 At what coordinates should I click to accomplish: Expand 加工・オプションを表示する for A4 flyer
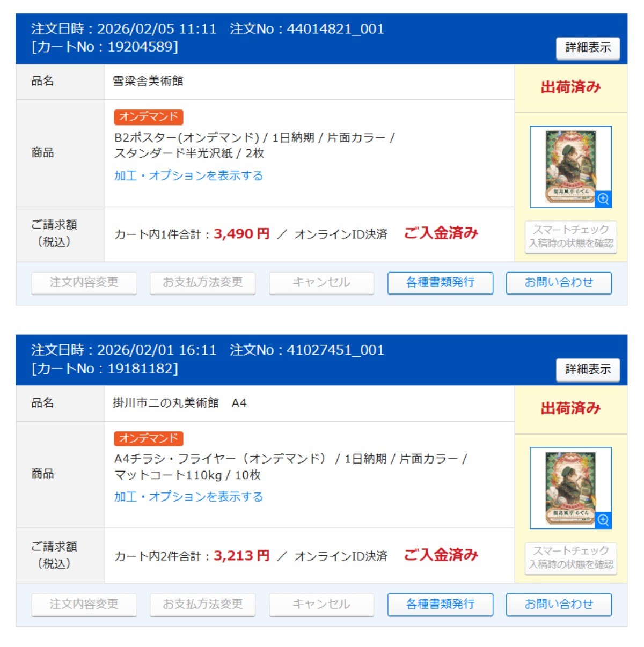188,497
